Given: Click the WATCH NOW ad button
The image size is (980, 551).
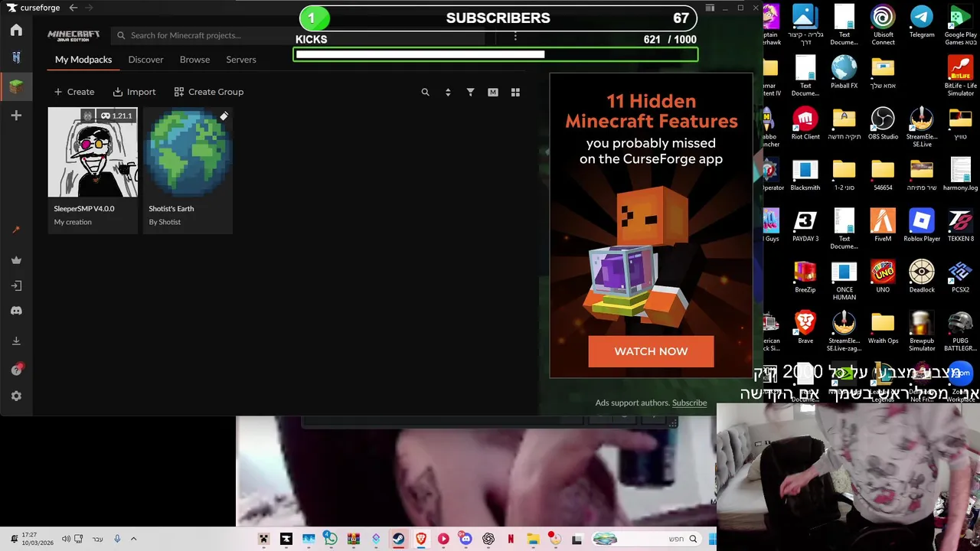Looking at the screenshot, I should click(x=651, y=351).
